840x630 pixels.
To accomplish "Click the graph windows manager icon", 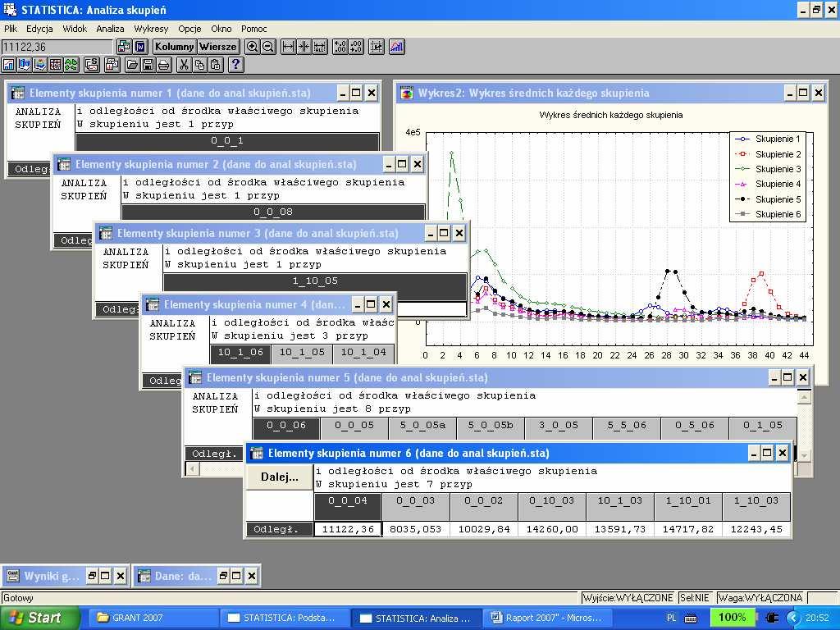I will [112, 65].
